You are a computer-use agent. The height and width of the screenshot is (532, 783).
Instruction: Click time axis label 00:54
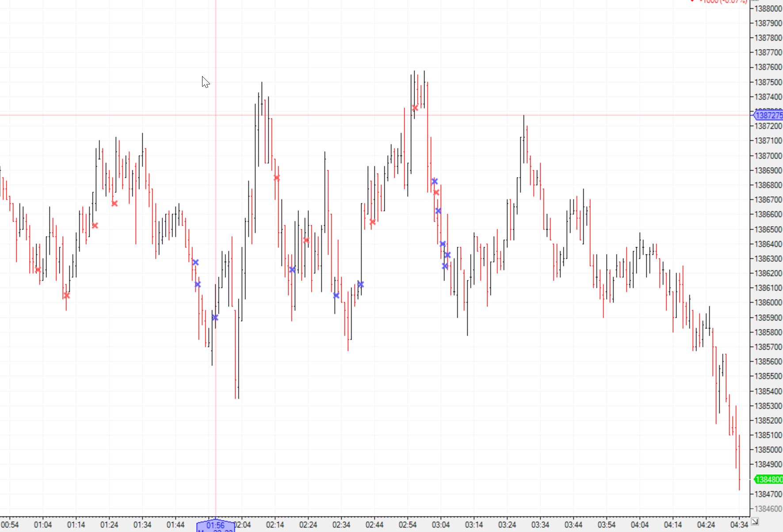click(x=10, y=525)
